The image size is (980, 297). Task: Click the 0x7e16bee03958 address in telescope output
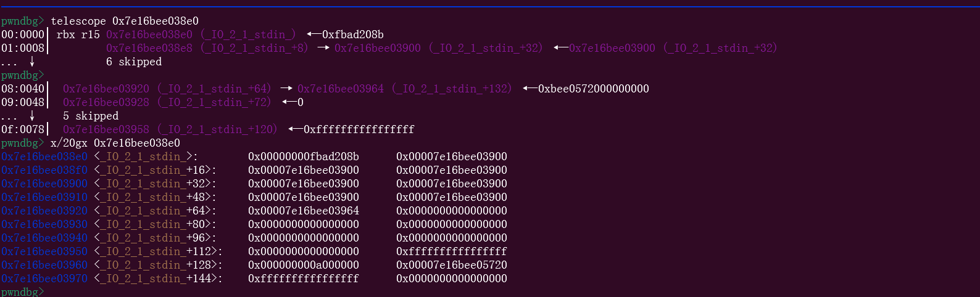pyautogui.click(x=106, y=129)
